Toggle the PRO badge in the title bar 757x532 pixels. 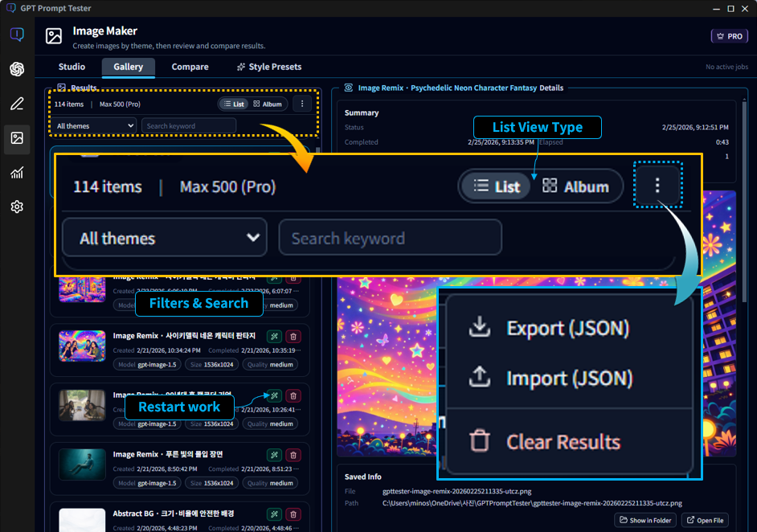coord(728,36)
